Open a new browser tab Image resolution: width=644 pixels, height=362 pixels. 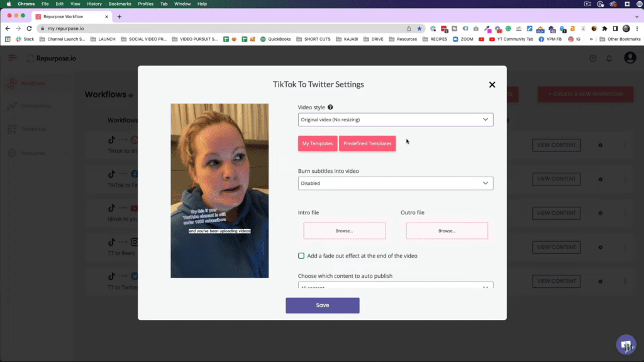coord(119,17)
